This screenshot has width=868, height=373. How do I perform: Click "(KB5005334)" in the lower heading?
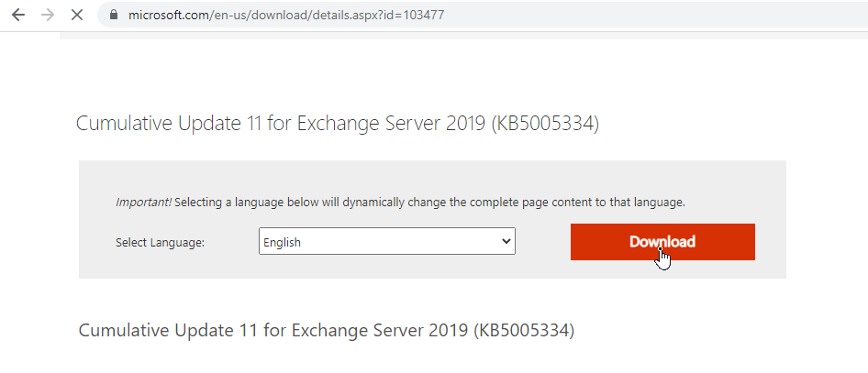click(x=524, y=331)
